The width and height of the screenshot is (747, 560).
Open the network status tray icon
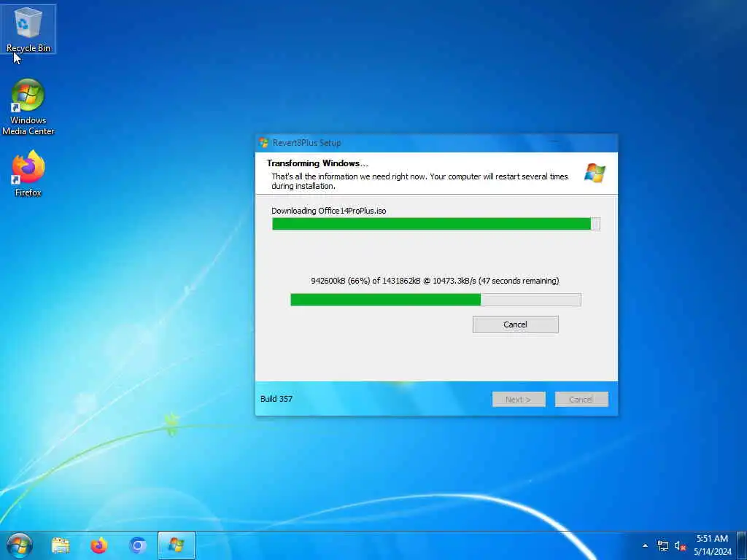662,545
